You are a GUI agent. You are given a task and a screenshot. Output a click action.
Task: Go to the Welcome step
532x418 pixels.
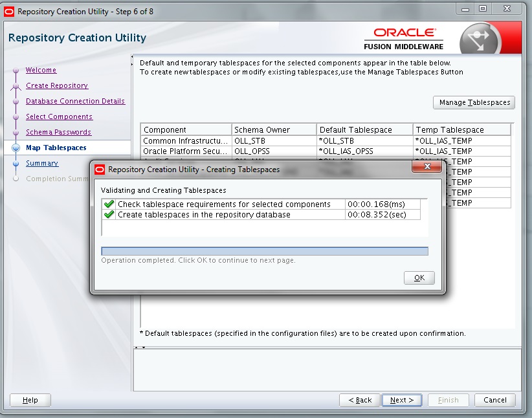pyautogui.click(x=41, y=70)
